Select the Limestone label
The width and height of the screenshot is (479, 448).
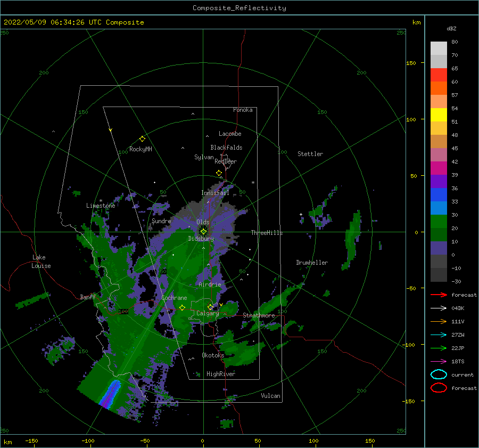[101, 206]
